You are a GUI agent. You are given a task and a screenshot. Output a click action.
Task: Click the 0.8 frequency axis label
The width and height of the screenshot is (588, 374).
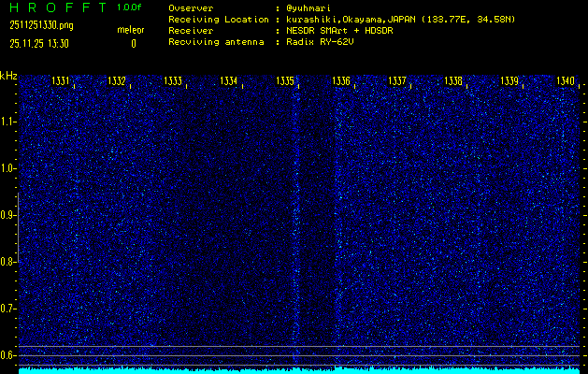coord(8,262)
